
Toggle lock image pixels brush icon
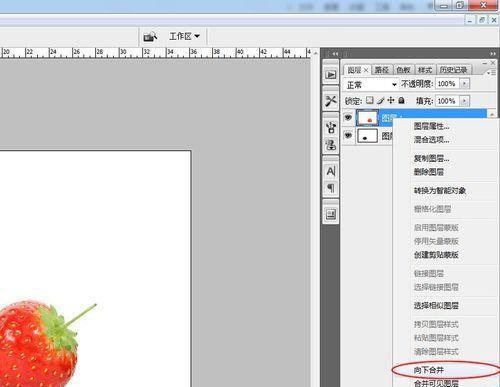click(381, 100)
